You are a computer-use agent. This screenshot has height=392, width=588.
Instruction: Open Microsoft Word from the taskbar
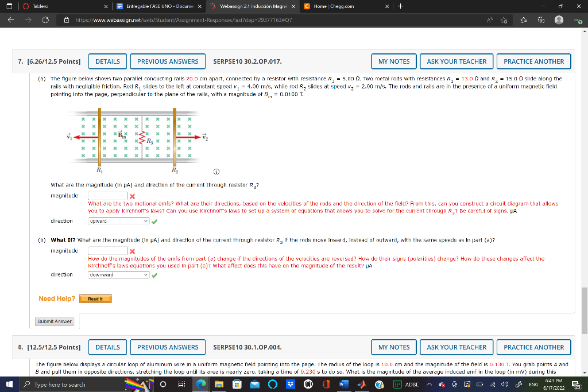point(343,385)
